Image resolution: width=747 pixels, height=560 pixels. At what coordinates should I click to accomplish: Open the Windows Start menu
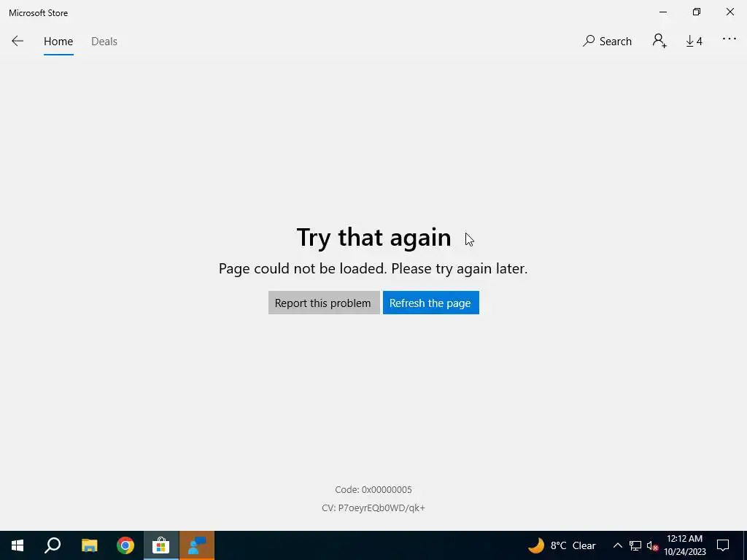click(x=18, y=545)
